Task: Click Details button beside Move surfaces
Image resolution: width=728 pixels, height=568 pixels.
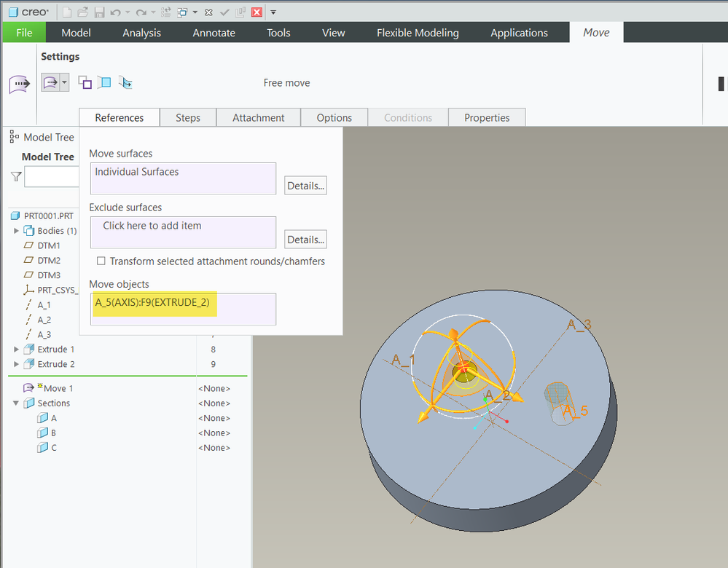Action: pos(305,186)
